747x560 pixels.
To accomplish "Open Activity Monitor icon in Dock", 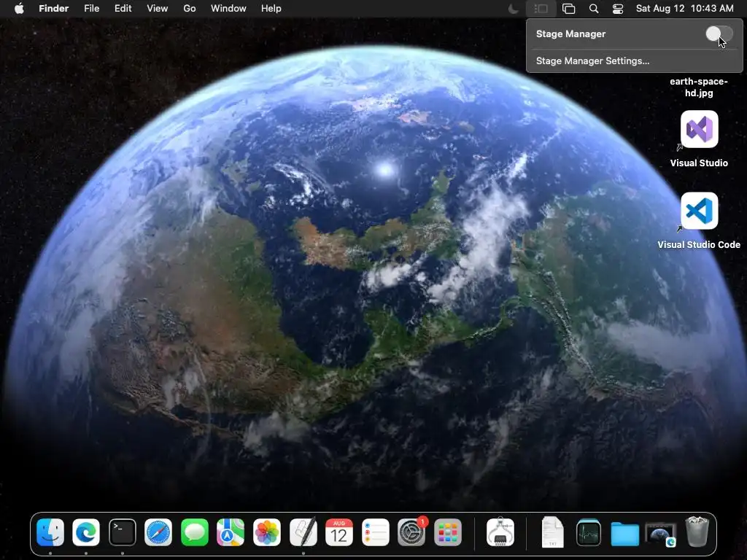I will pos(589,532).
